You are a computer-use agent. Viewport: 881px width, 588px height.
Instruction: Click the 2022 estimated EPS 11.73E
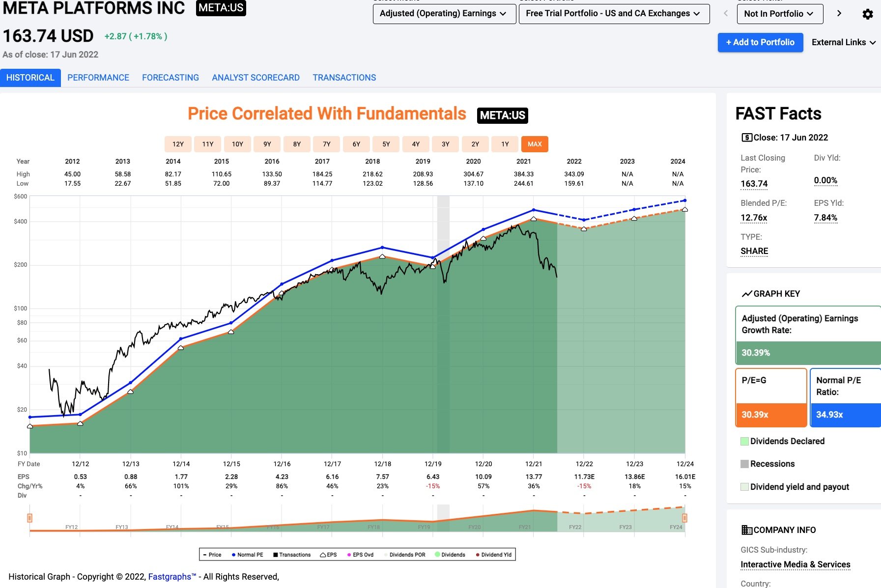pos(584,476)
